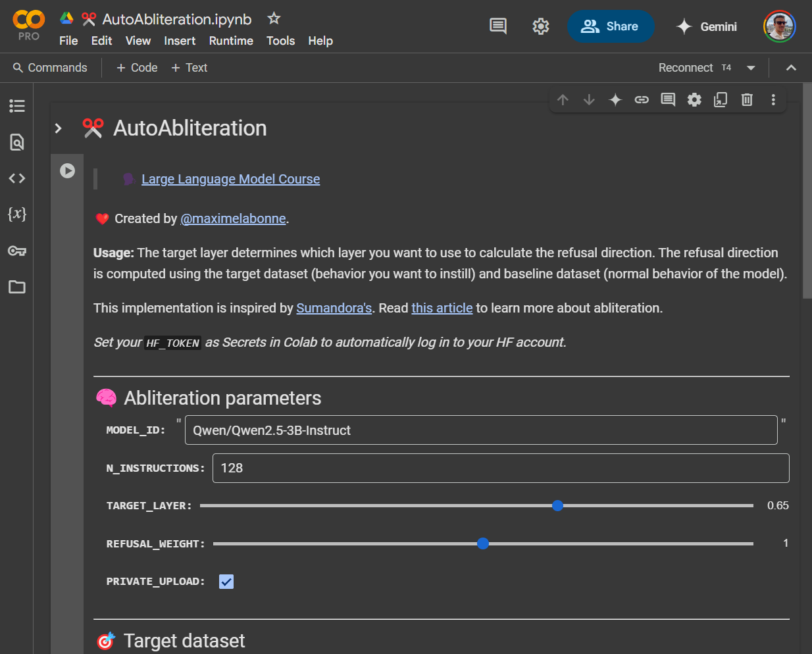Viewport: 812px width, 654px height.
Task: Adjust the TARGET_LAYER slider handle
Action: click(x=557, y=505)
